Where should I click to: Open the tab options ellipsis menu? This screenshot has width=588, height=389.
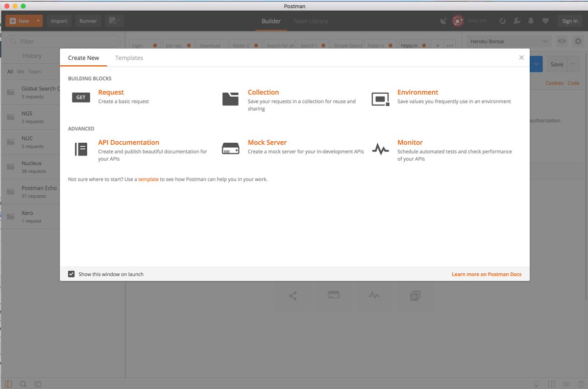coord(450,46)
